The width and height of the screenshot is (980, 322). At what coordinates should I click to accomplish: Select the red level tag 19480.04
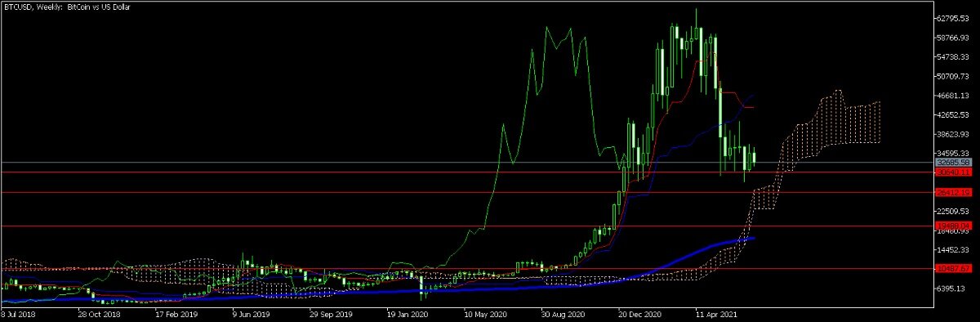[954, 226]
